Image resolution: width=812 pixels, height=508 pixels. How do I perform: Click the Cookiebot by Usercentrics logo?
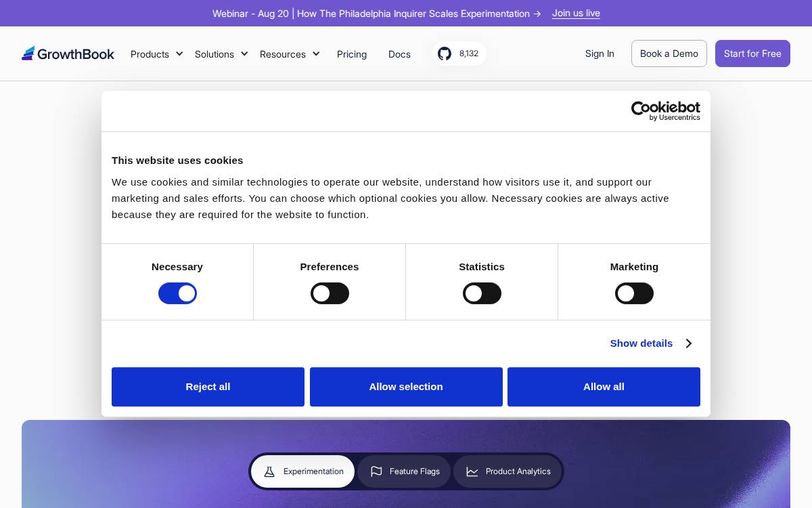coord(665,111)
